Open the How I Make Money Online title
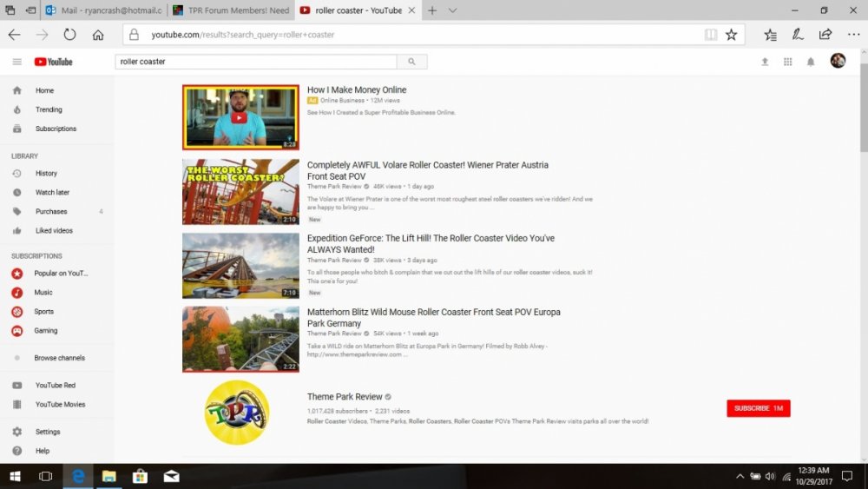This screenshot has width=868, height=489. (357, 89)
